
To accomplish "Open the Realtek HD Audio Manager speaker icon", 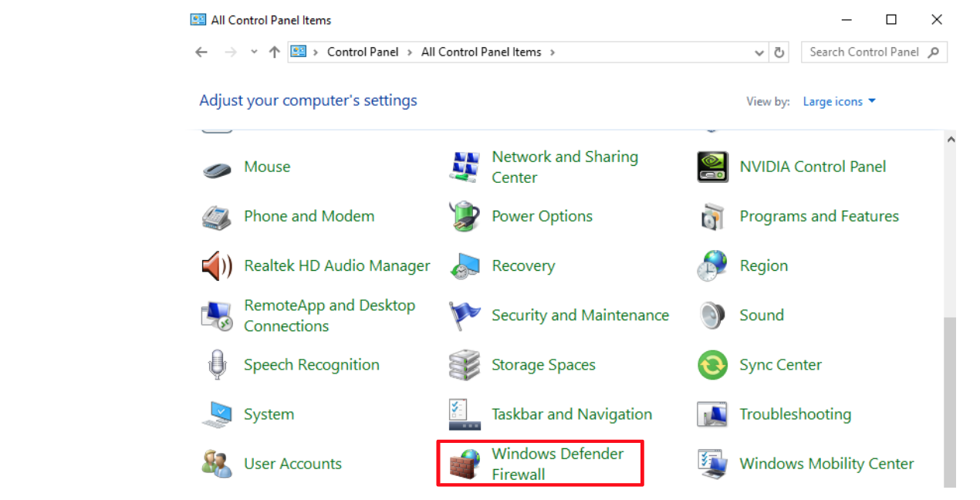I will (x=217, y=266).
